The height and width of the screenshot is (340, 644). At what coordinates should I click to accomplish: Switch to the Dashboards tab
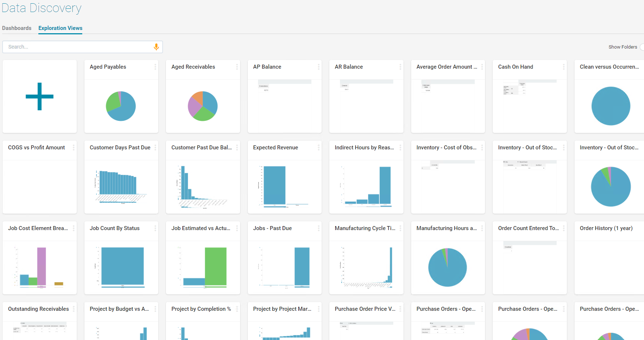pyautogui.click(x=17, y=28)
